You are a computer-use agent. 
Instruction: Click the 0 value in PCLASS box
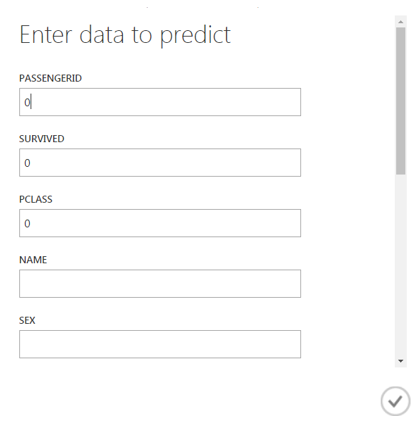tap(27, 223)
